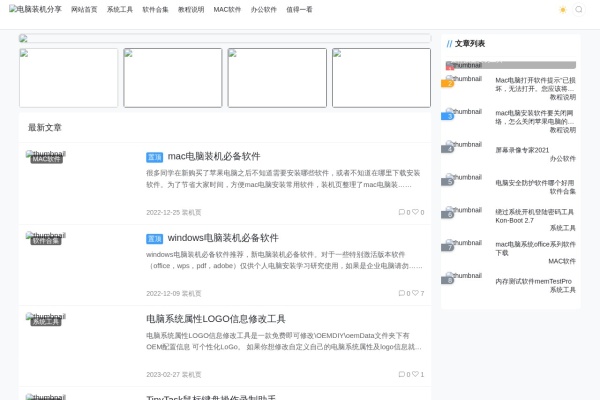Viewport: 600px width, 400px height.
Task: Open the first featured image card
Action: [x=68, y=78]
